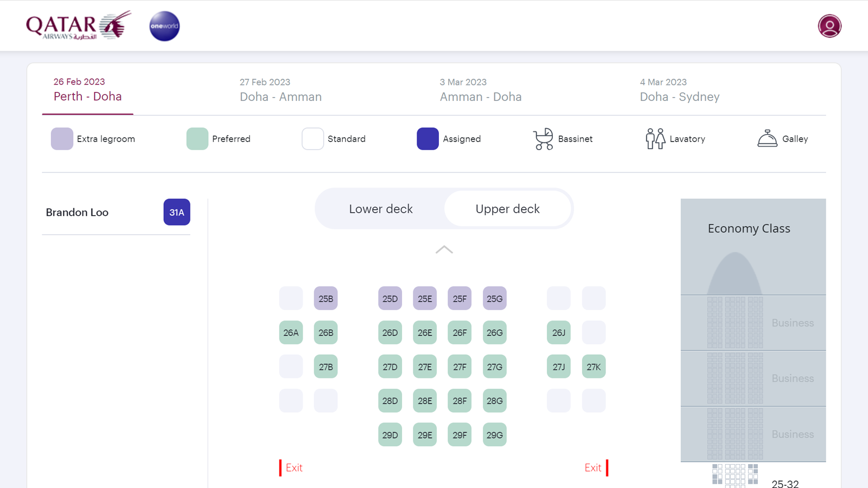Switch to Lower deck view
Viewport: 868px width, 488px height.
click(381, 209)
